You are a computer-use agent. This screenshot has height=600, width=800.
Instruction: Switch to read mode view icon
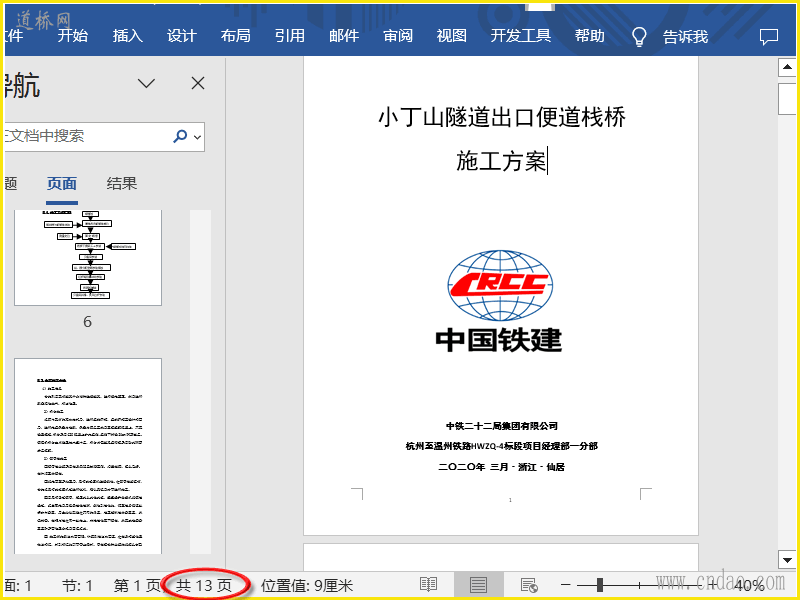click(x=428, y=585)
